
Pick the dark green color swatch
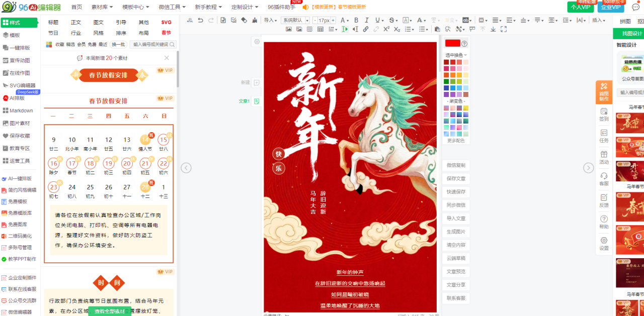click(446, 81)
